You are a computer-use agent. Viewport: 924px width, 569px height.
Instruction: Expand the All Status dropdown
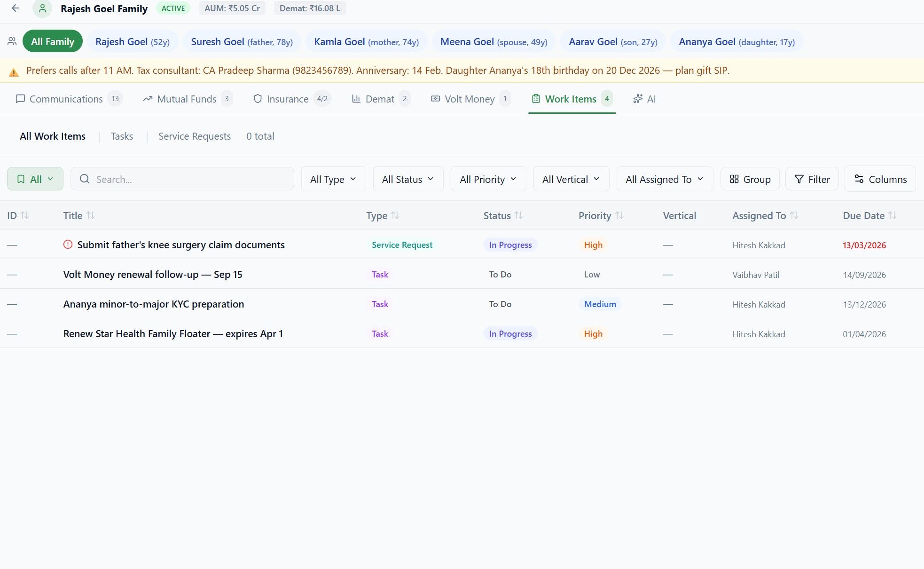click(x=407, y=179)
